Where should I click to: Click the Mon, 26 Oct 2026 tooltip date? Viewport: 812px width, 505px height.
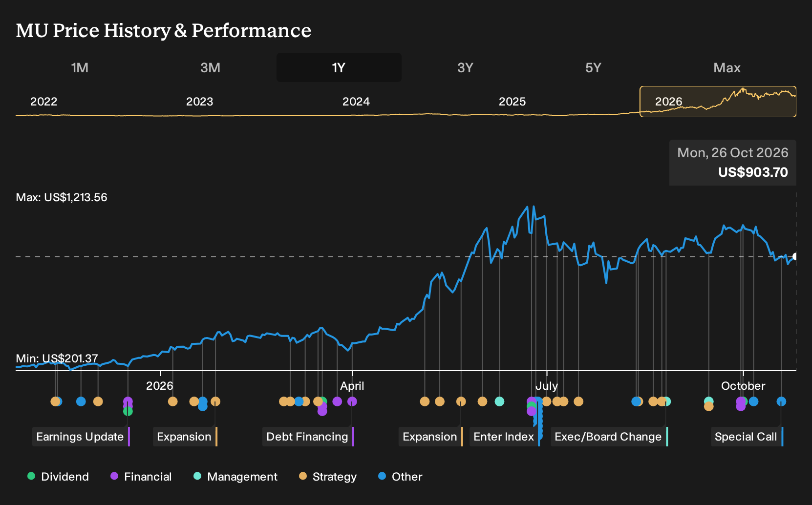[733, 153]
